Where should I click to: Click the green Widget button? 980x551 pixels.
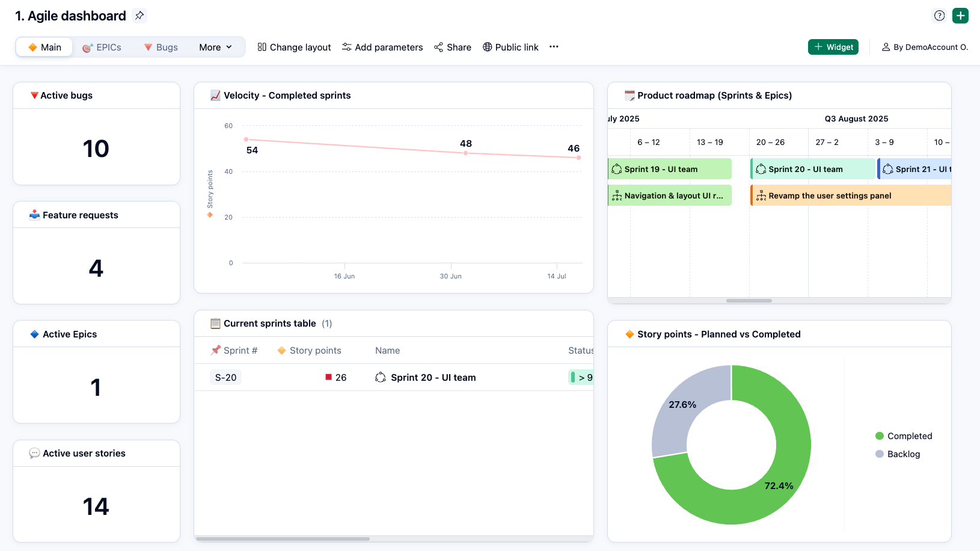[833, 47]
